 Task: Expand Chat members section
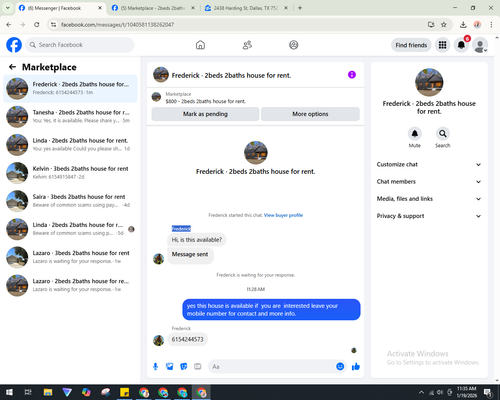(429, 182)
